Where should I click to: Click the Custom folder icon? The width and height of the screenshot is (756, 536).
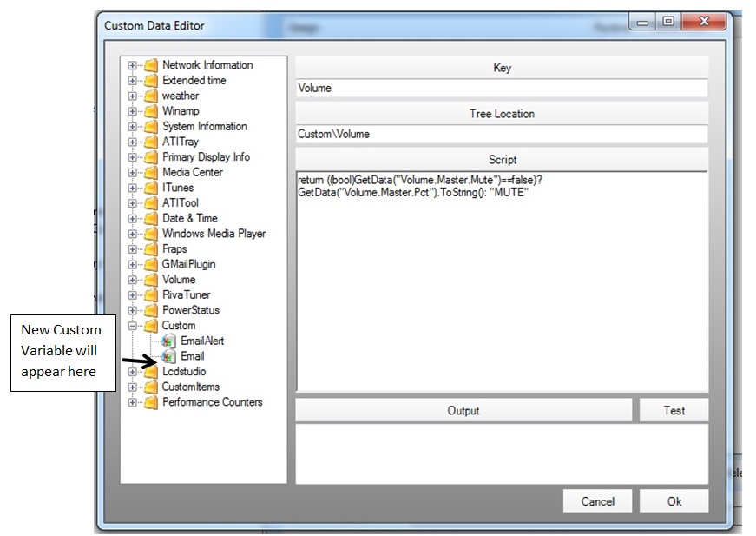pyautogui.click(x=151, y=326)
